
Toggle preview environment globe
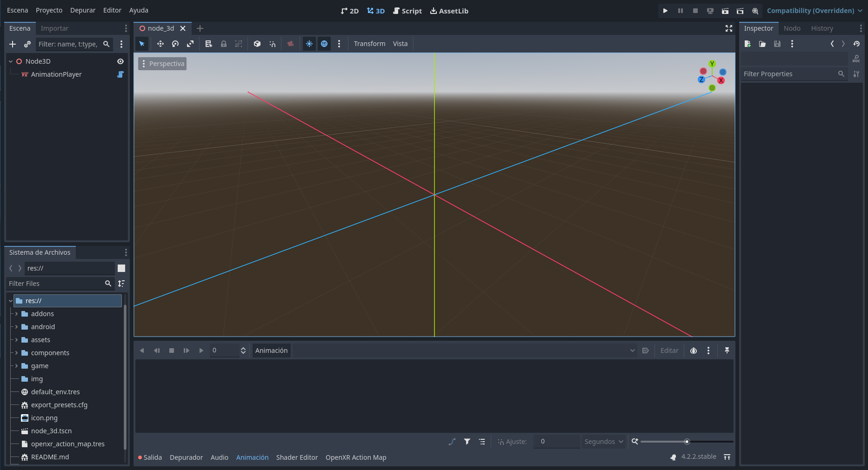[324, 44]
